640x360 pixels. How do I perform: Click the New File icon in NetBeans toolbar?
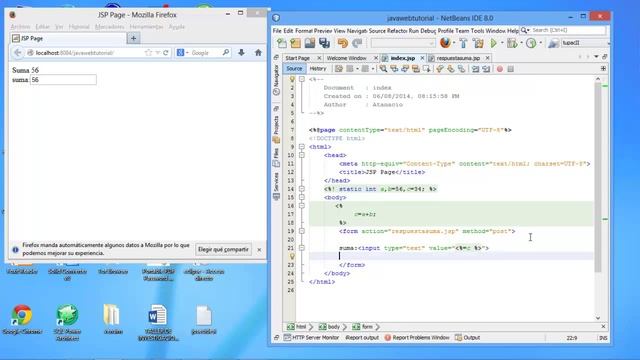point(282,43)
